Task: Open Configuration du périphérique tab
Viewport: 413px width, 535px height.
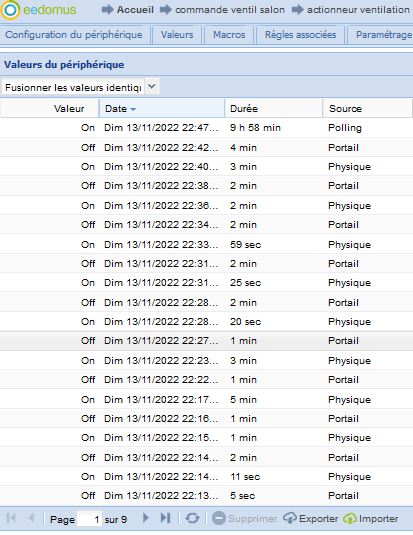Action: click(74, 34)
